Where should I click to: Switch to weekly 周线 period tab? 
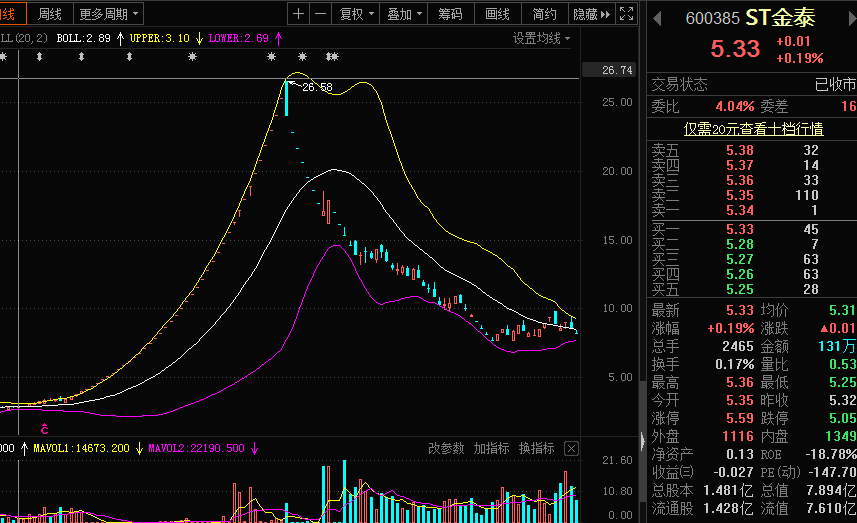(49, 14)
